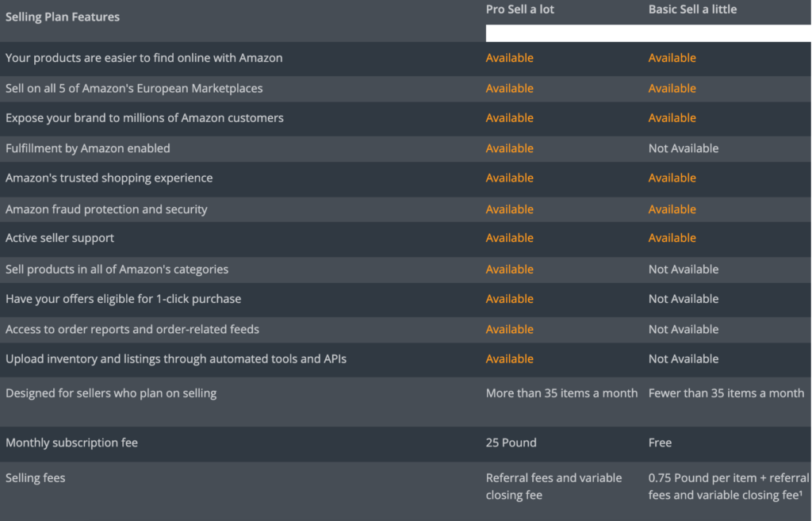Click "Access to order reports and order-related feeds"
The image size is (812, 521).
(132, 329)
